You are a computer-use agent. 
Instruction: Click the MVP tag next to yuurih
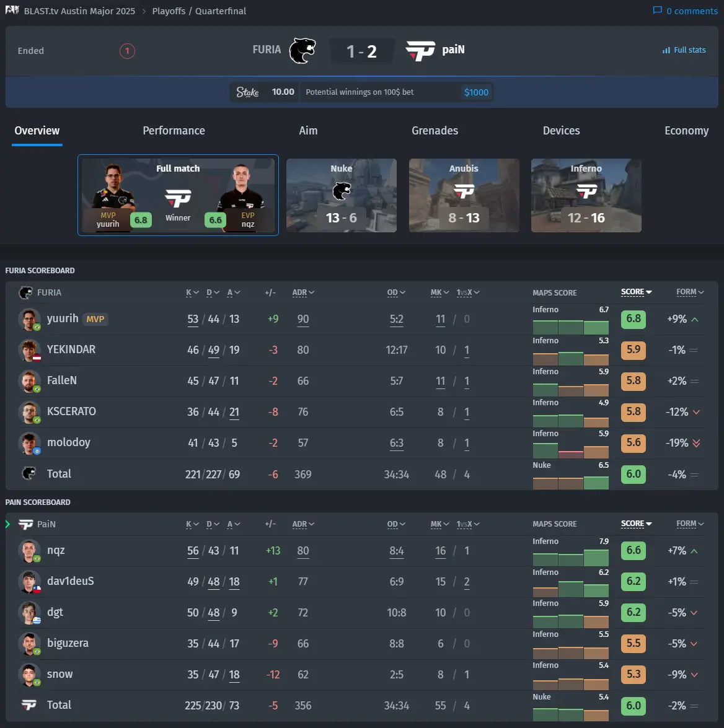click(95, 320)
